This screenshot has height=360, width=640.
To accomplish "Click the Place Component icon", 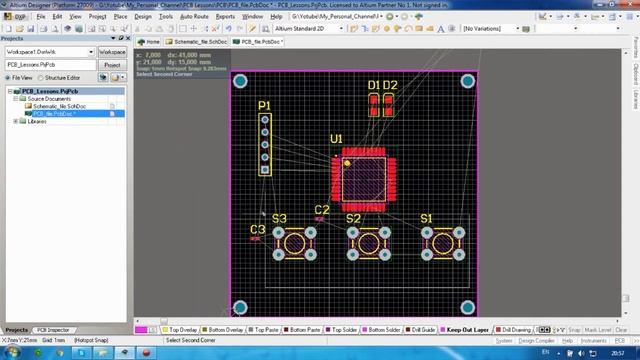I will tap(452, 29).
